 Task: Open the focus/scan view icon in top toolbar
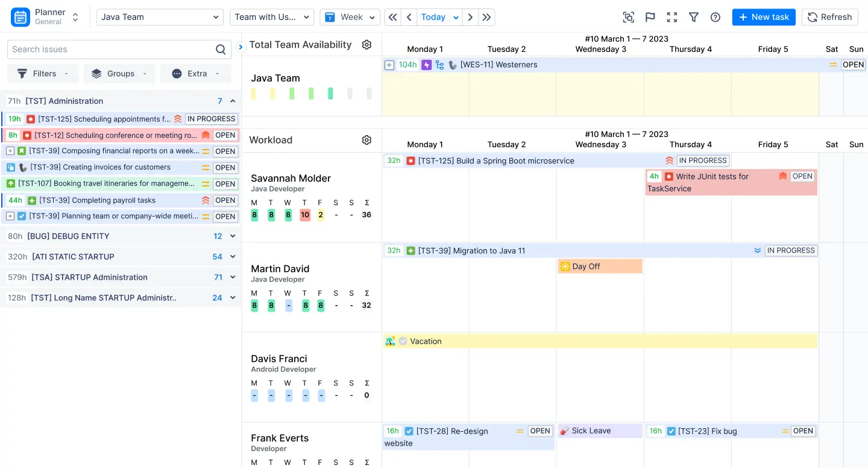629,17
